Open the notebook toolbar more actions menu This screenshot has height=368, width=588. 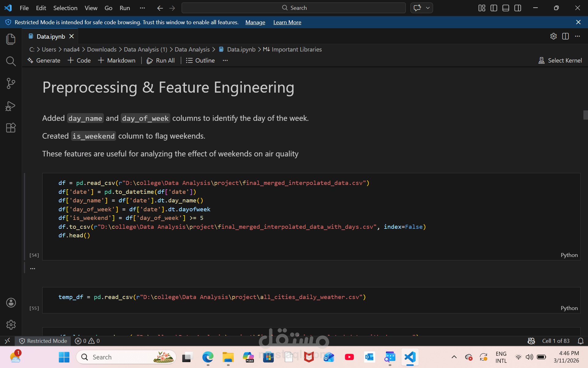point(225,60)
